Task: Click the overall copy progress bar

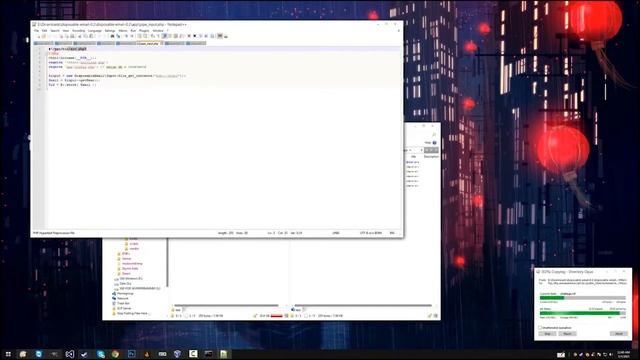Action: point(583,313)
